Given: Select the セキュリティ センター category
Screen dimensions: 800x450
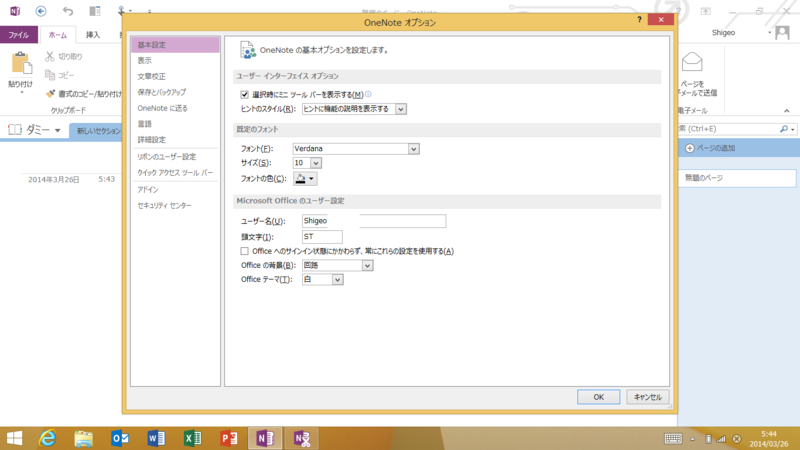Looking at the screenshot, I should pyautogui.click(x=175, y=205).
